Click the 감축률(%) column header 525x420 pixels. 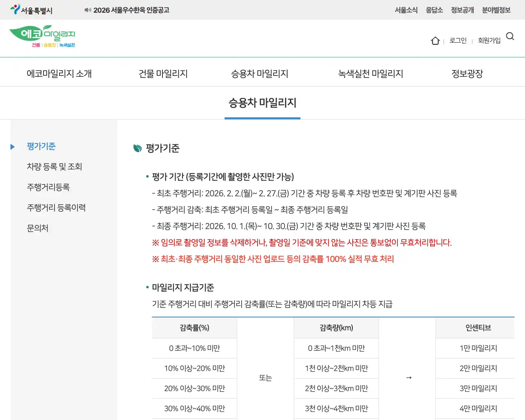[x=194, y=328]
